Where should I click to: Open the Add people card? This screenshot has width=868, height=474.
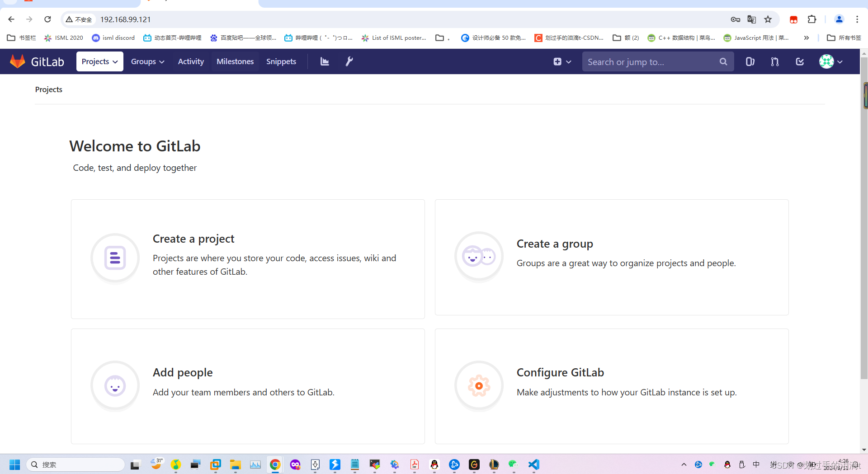(248, 386)
